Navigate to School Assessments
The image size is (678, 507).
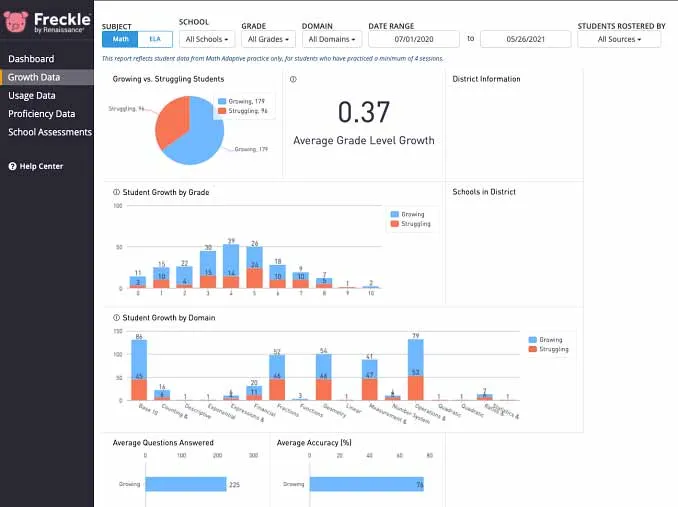(x=50, y=132)
